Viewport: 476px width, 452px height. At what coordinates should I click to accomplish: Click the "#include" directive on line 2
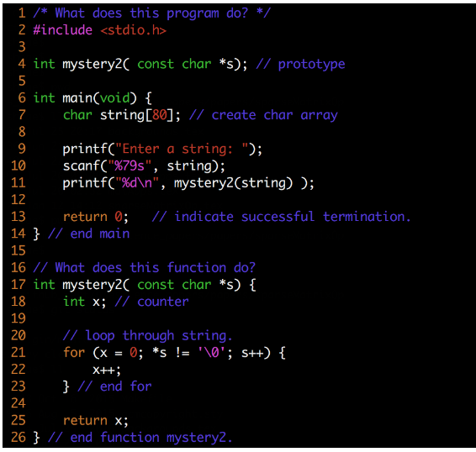(63, 30)
